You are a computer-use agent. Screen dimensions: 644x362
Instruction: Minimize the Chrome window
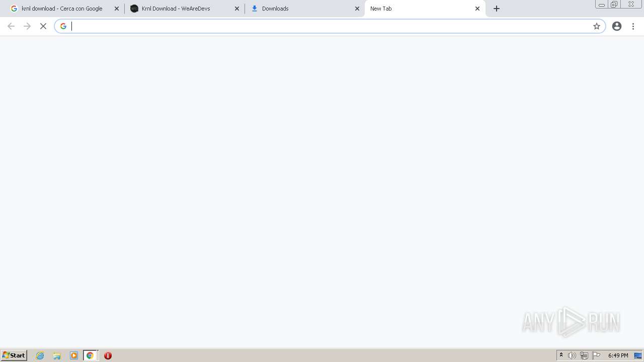click(x=601, y=5)
